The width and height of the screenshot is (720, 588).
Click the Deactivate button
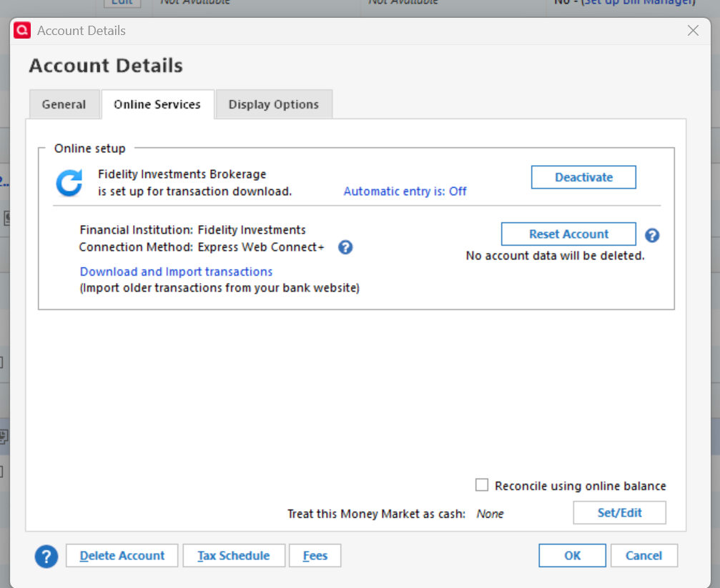pyautogui.click(x=583, y=177)
